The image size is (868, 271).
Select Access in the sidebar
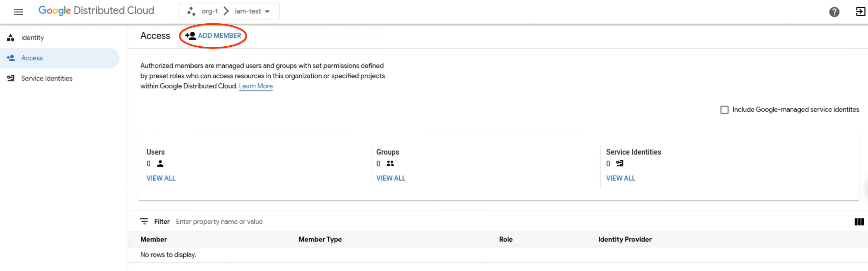(32, 58)
